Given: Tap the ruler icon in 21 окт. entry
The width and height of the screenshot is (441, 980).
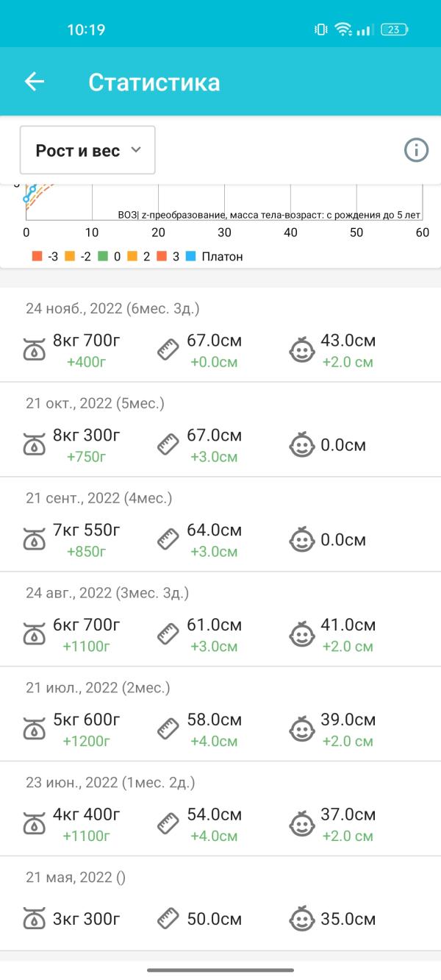Looking at the screenshot, I should (x=168, y=445).
